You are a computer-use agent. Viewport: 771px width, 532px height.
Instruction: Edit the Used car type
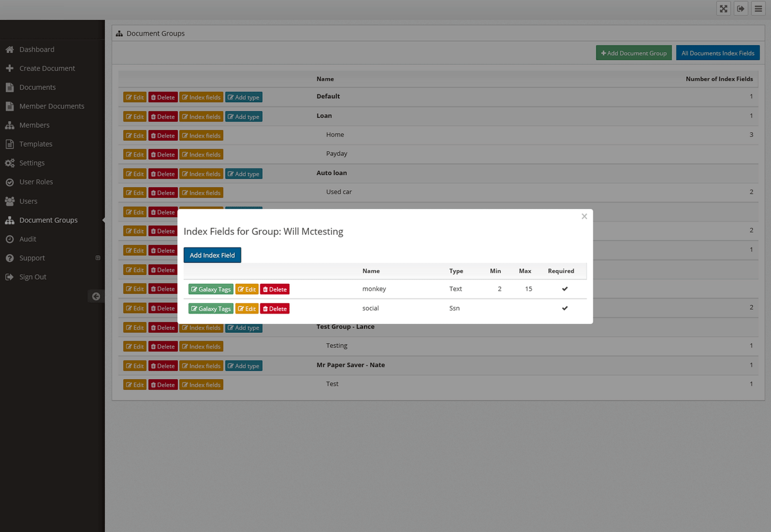(x=135, y=193)
